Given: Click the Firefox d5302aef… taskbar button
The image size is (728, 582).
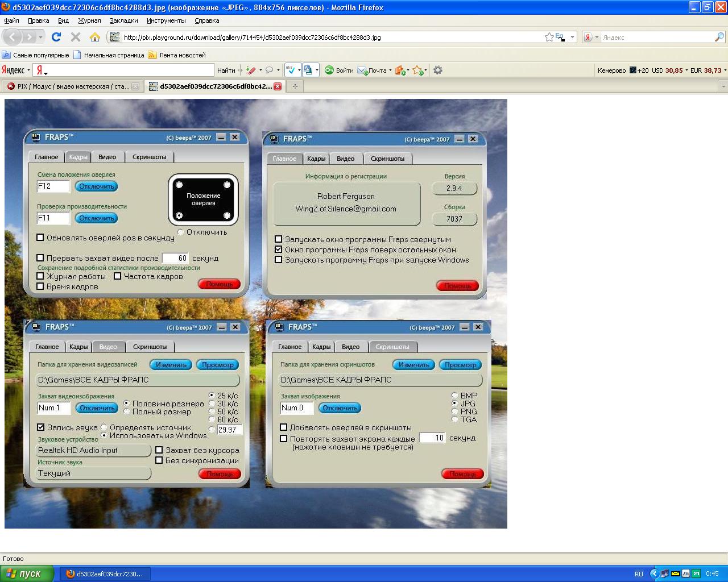Looking at the screenshot, I should pyautogui.click(x=105, y=573).
